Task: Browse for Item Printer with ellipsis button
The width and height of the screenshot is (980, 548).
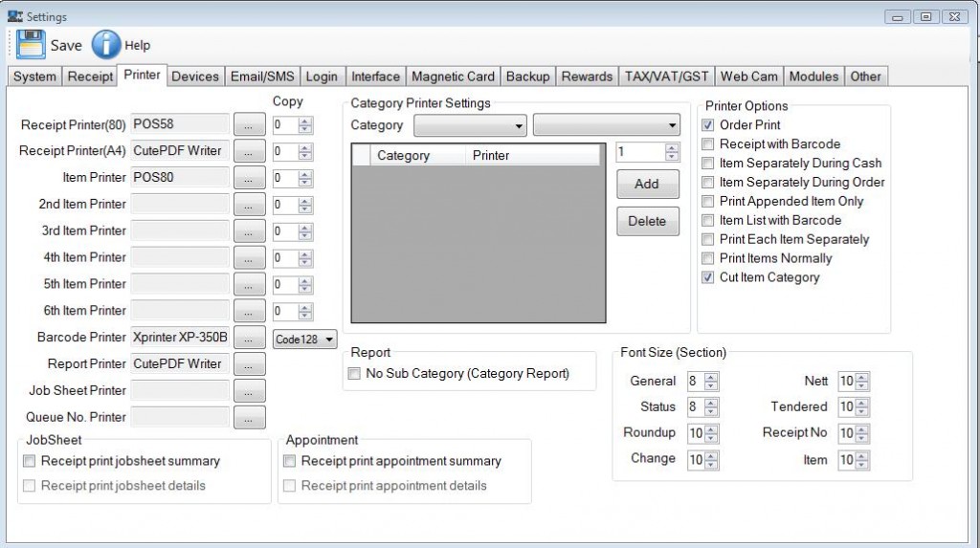Action: (250, 178)
